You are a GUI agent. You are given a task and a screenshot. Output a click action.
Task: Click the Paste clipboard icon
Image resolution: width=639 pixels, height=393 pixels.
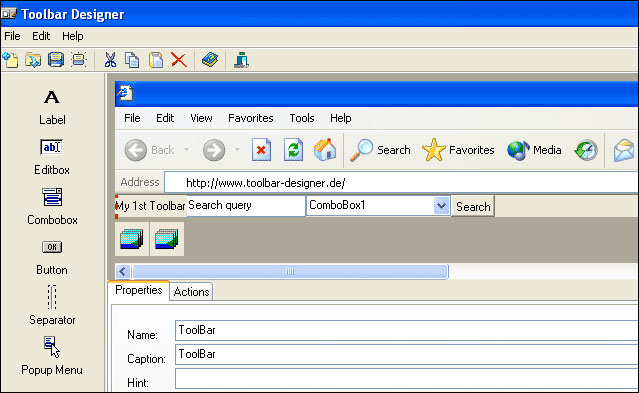click(x=156, y=60)
